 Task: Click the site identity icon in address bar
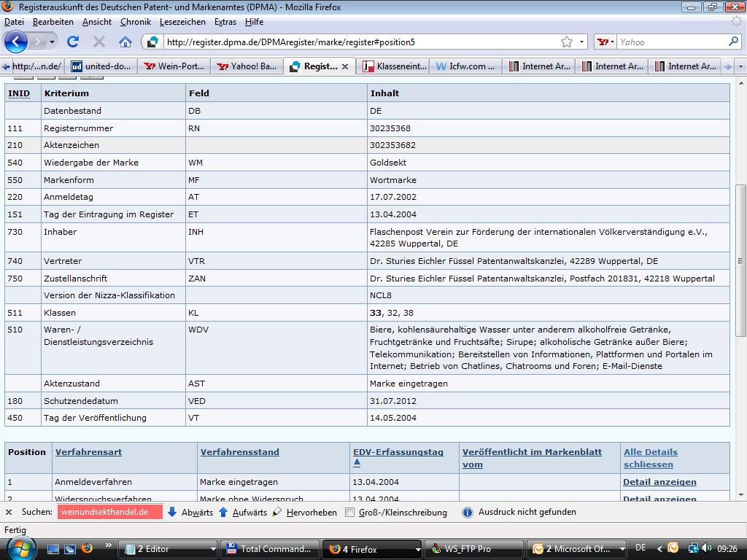click(152, 42)
